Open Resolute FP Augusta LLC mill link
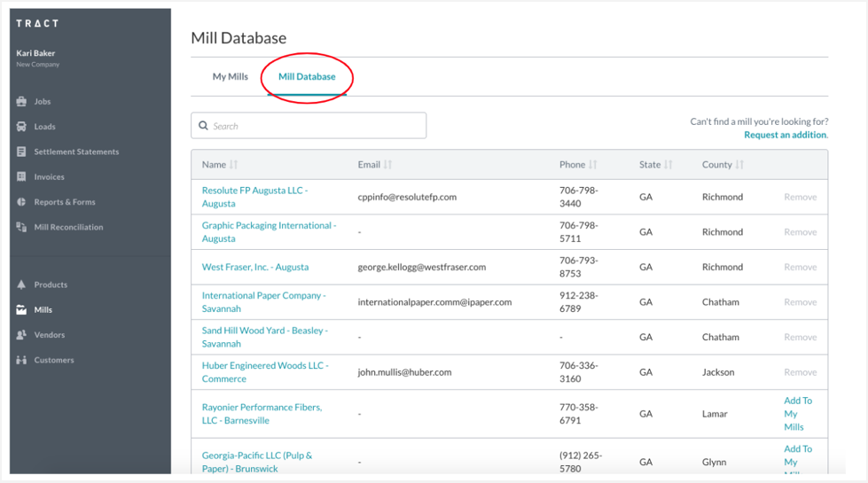The height and width of the screenshot is (483, 868). [x=254, y=197]
